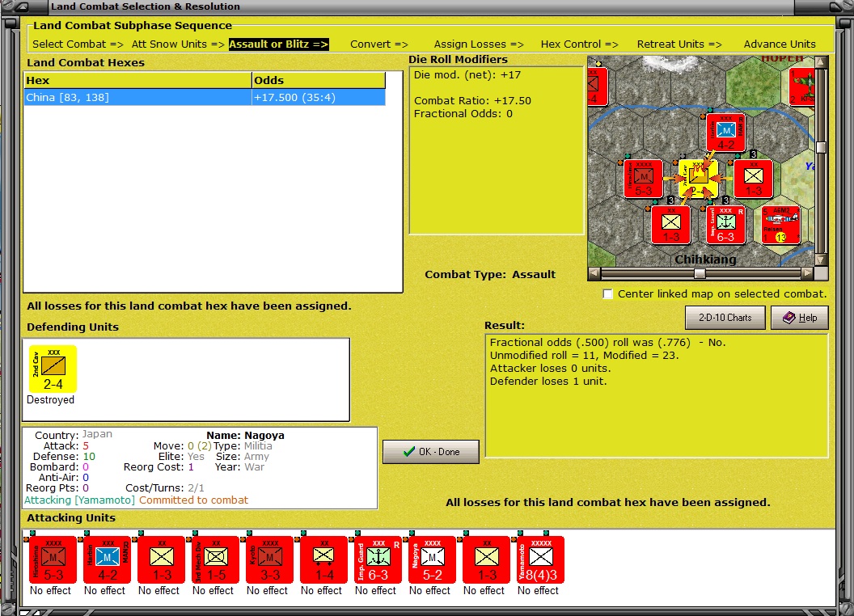Screen dimensions: 854x616
Task: Click the A6M2 Reisen aircraft on map
Action: pos(781,225)
